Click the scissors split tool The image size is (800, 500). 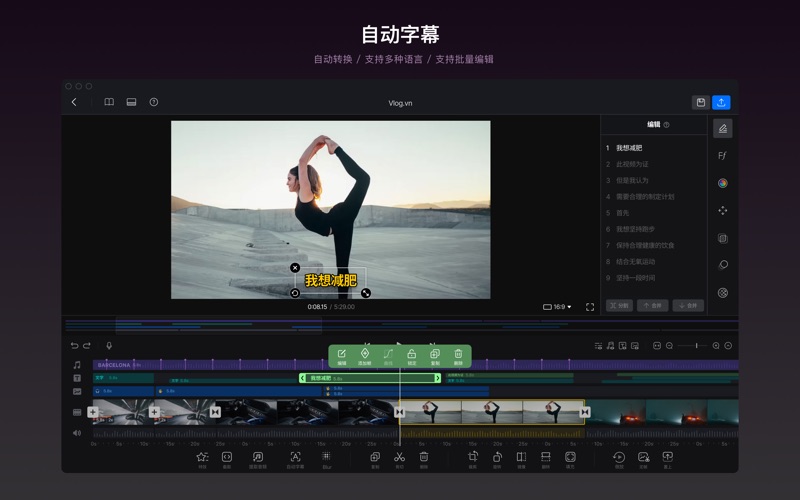pos(399,457)
